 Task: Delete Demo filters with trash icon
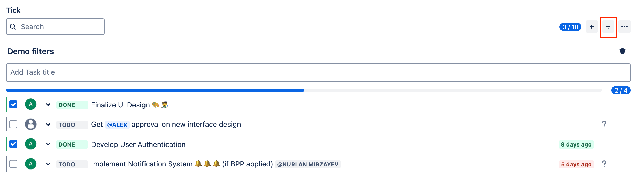[622, 51]
